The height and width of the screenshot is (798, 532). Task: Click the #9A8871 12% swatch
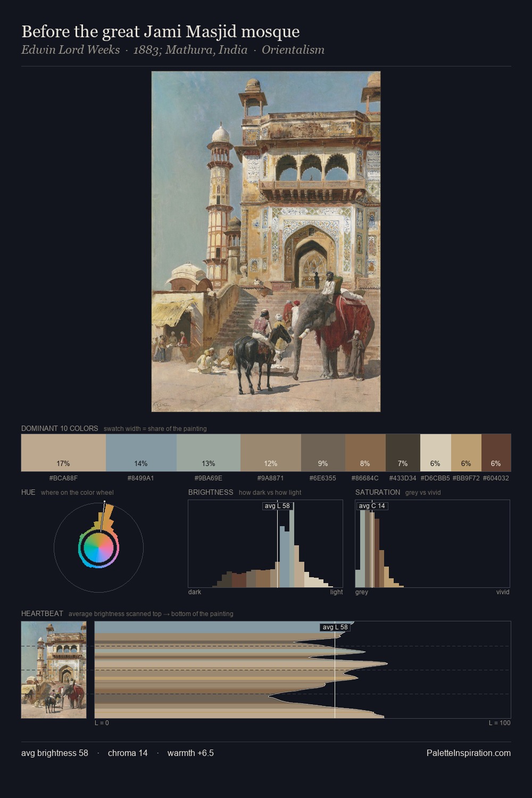pyautogui.click(x=271, y=453)
